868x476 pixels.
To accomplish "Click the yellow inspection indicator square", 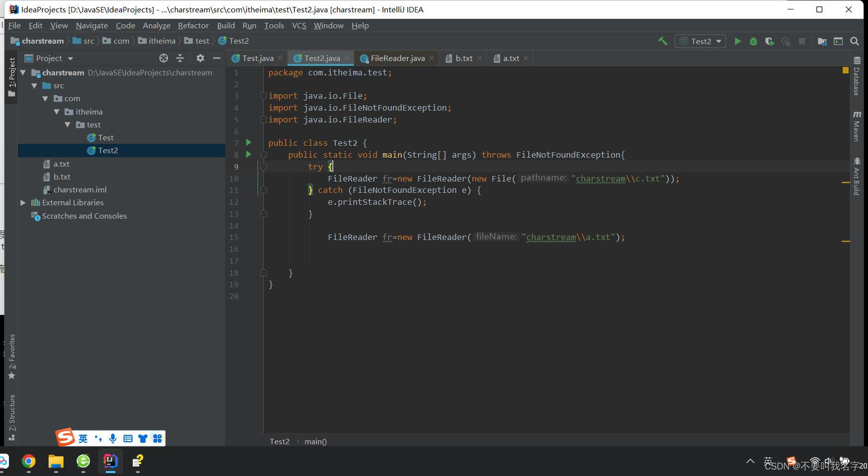I will click(x=846, y=70).
